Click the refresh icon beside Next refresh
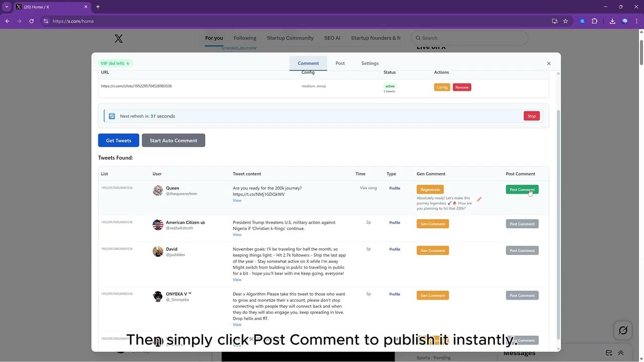 click(x=112, y=116)
